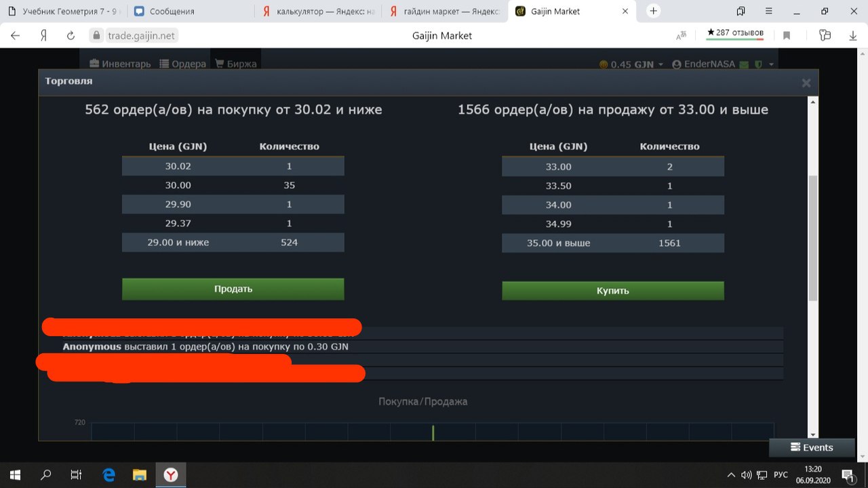This screenshot has width=868, height=488.
Task: Select the buy order price 29.37
Action: point(178,223)
